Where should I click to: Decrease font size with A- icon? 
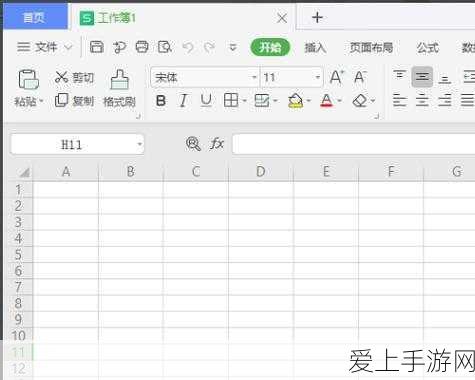360,77
